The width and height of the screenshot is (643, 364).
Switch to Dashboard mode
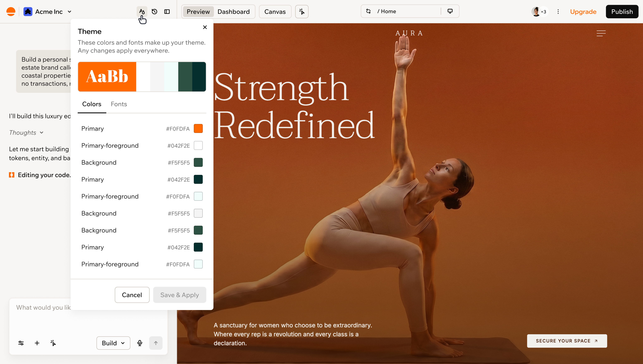[x=233, y=11]
